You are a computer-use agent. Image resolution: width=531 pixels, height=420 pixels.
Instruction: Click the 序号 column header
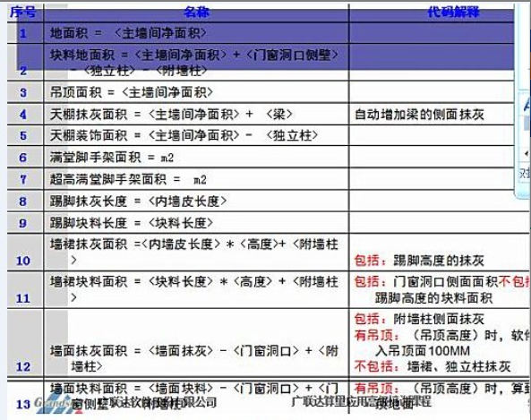pyautogui.click(x=23, y=13)
